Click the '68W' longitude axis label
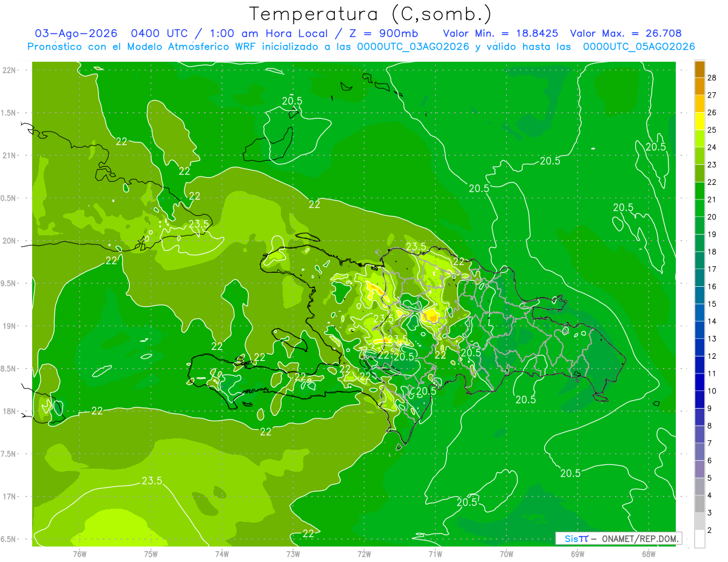The height and width of the screenshot is (562, 728). (x=649, y=553)
